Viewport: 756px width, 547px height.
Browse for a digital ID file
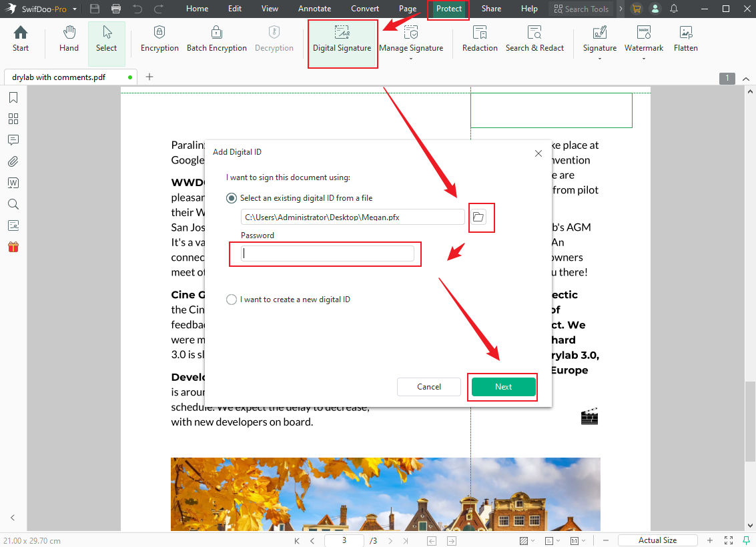tap(481, 217)
